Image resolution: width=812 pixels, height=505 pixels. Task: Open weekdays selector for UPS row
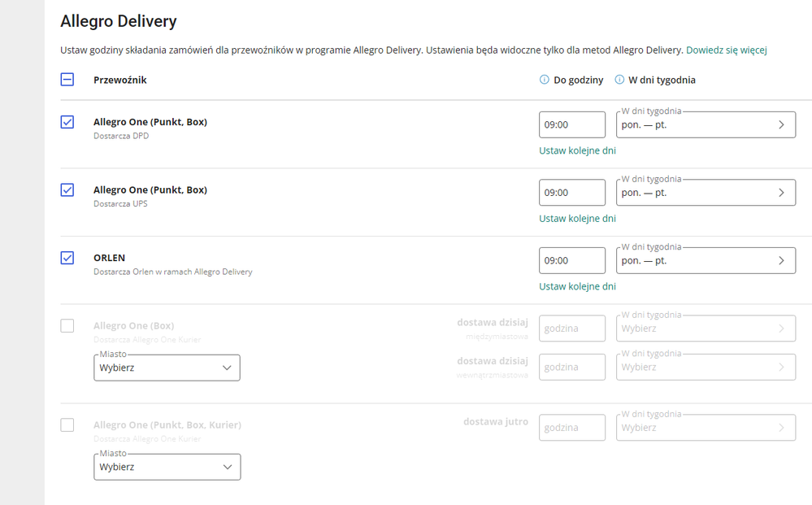(x=706, y=193)
